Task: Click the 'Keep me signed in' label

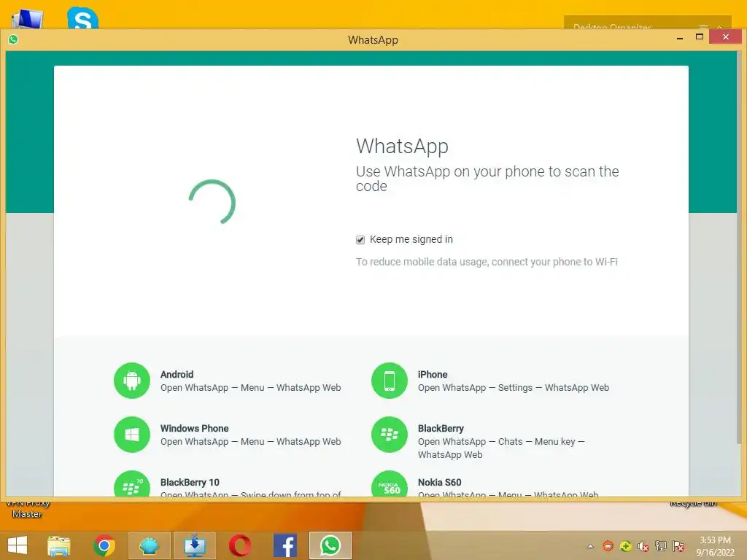Action: [x=411, y=239]
